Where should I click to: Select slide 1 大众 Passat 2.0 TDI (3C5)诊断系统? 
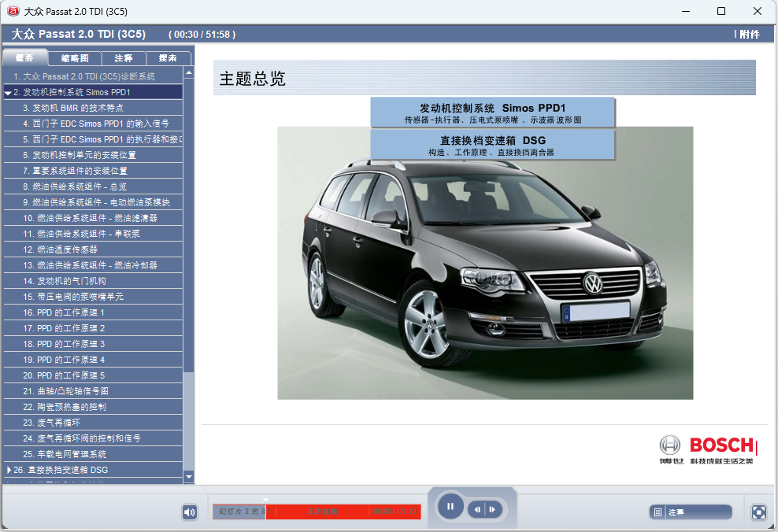point(93,76)
